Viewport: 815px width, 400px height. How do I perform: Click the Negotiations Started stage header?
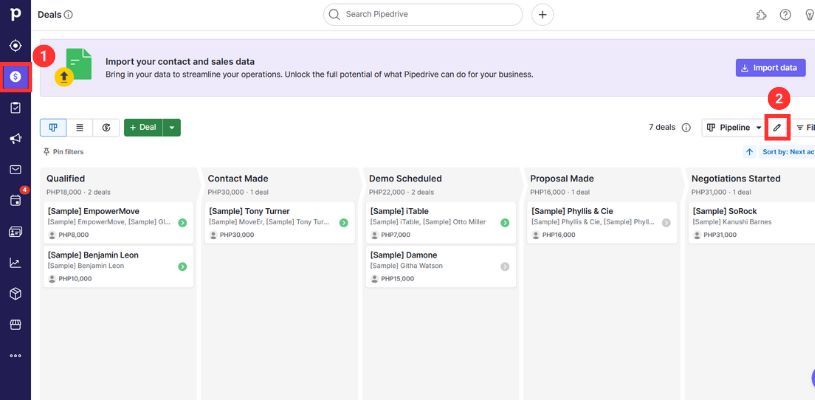(735, 179)
